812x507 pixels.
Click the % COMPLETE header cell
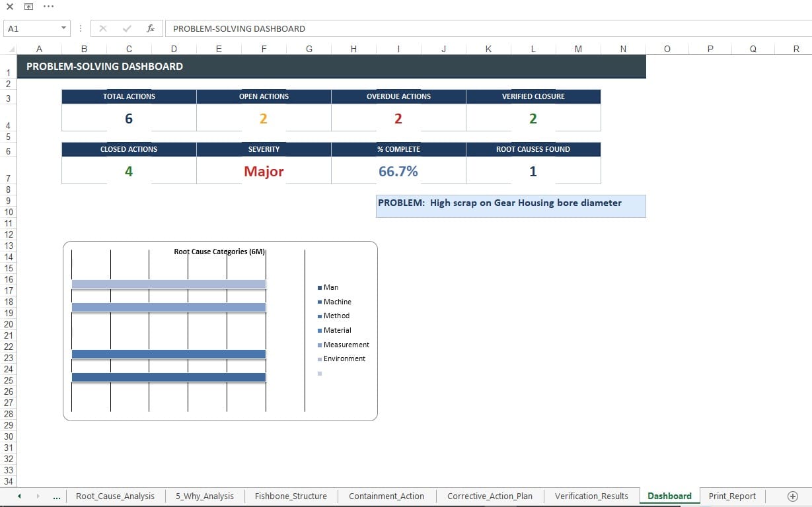tap(398, 149)
